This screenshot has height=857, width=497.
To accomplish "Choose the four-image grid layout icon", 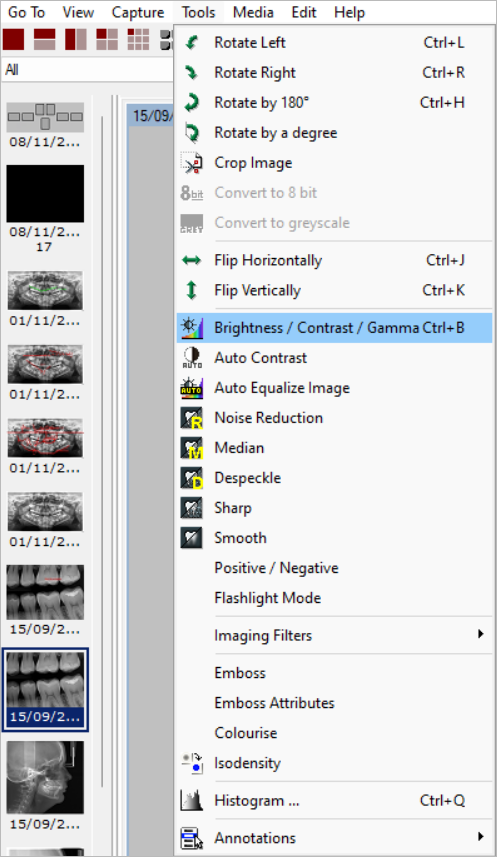I will tap(107, 39).
